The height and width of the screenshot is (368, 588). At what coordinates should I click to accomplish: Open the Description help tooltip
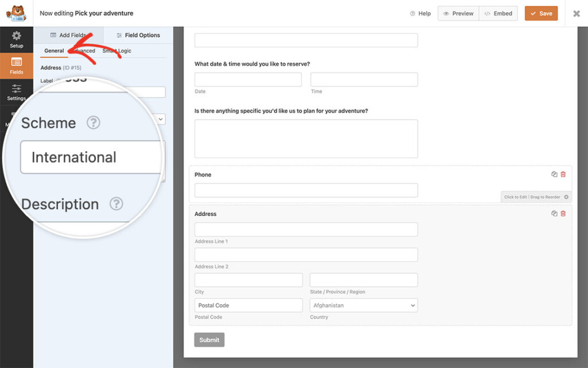(x=116, y=204)
